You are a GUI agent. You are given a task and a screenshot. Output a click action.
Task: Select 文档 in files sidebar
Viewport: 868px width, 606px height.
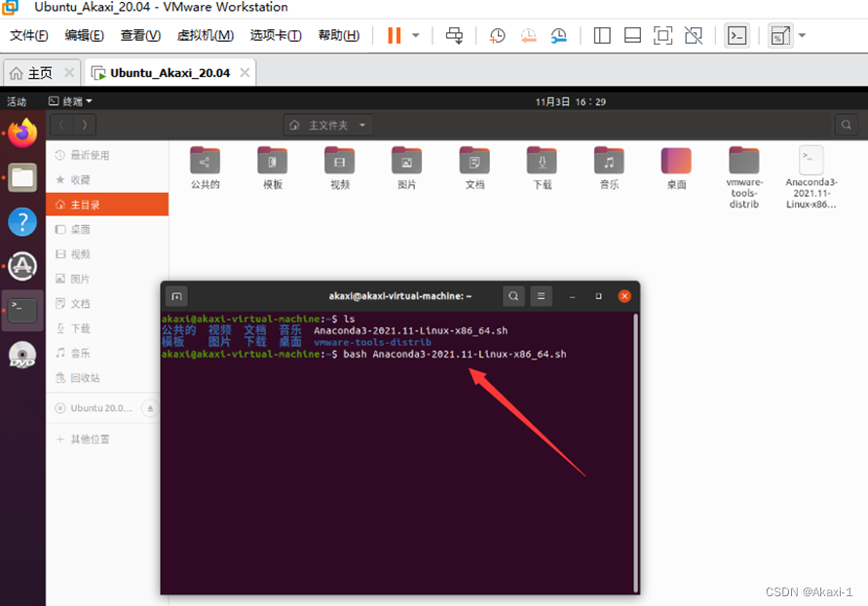point(107,303)
